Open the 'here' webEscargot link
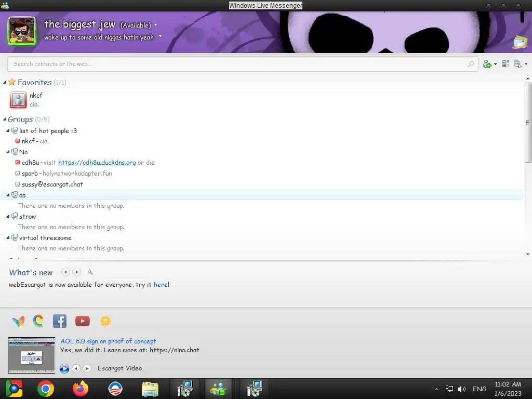 click(161, 285)
